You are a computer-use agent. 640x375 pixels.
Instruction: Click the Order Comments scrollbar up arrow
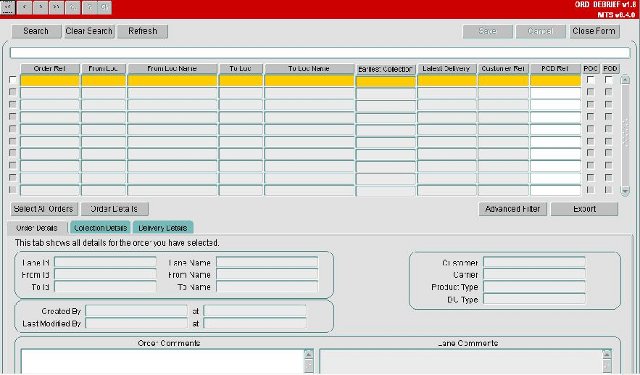(x=309, y=354)
